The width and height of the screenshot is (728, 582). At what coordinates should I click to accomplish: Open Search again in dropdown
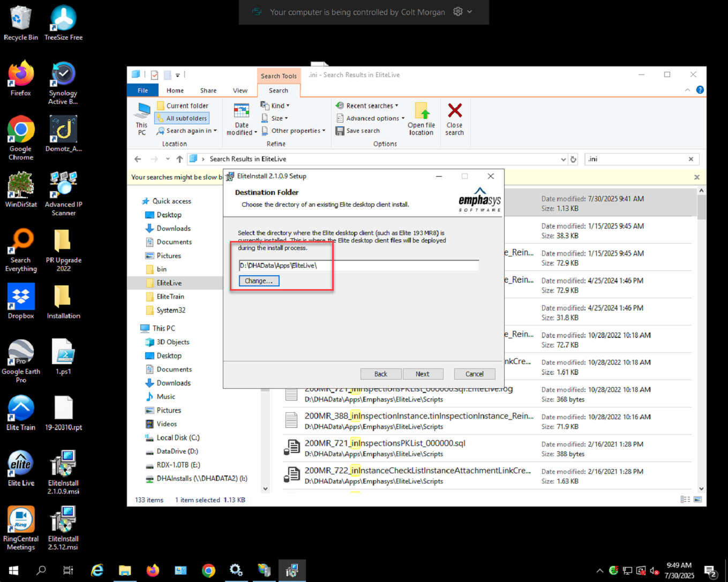pos(187,131)
